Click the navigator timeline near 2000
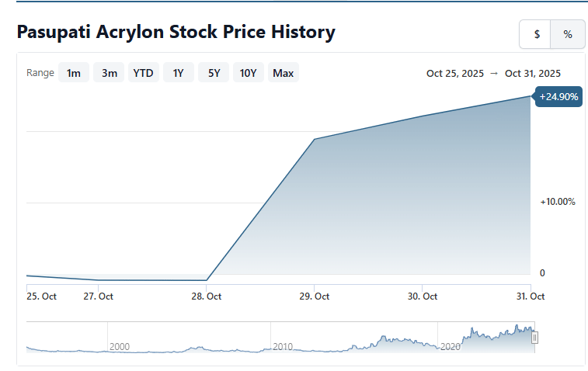 click(119, 346)
